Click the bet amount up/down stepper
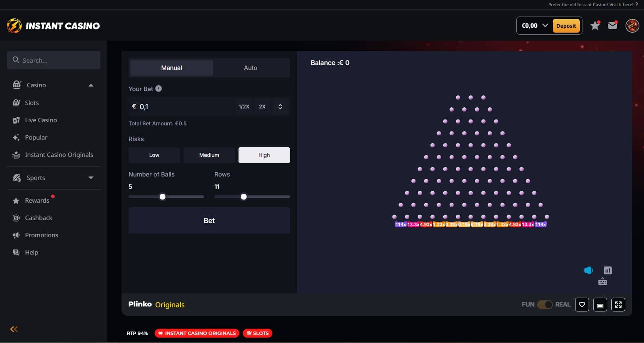Screen dimensions: 644x343 tap(280, 107)
